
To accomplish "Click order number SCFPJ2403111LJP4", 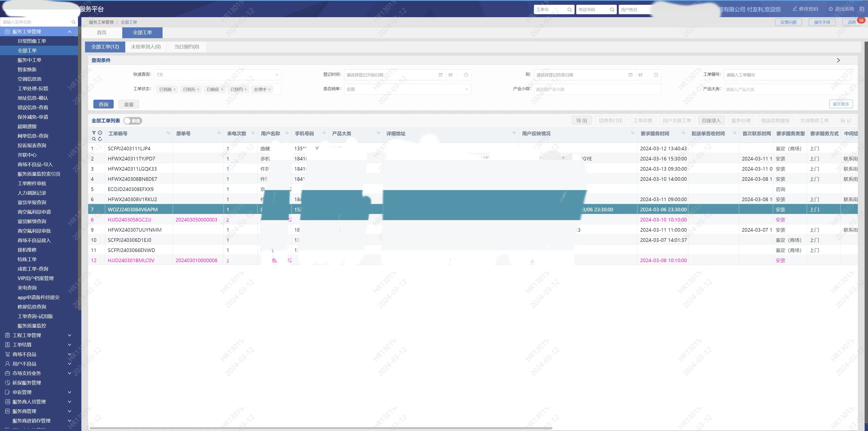I will point(129,149).
